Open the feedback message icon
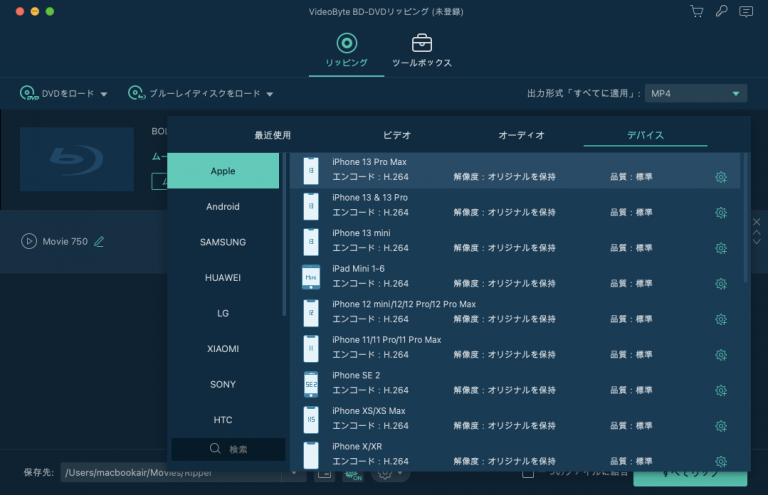The image size is (768, 495). pyautogui.click(x=745, y=11)
